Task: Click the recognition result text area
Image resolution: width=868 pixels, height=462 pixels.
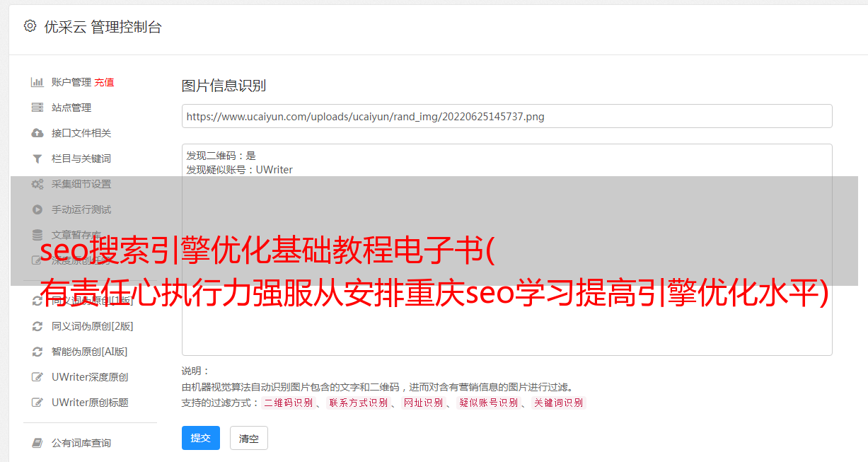Action: [x=507, y=250]
